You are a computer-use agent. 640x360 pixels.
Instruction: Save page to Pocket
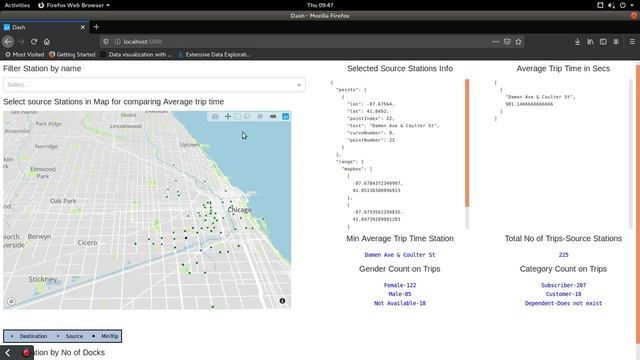(x=507, y=42)
